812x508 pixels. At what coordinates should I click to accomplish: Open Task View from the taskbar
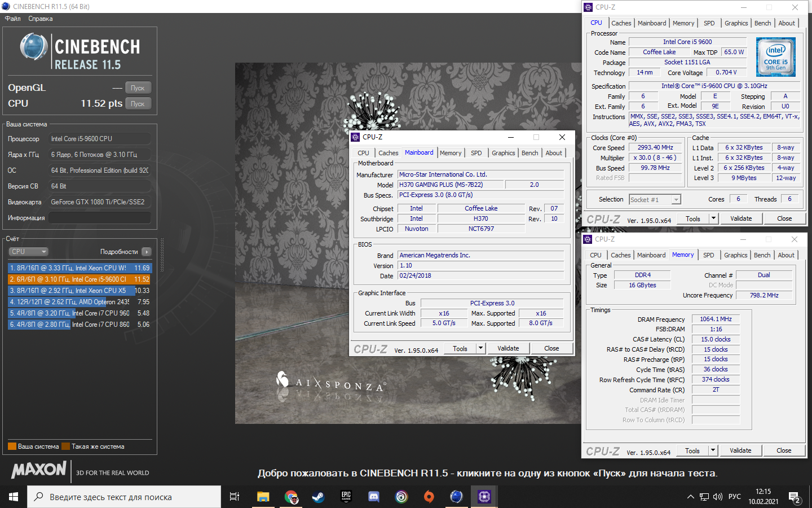tap(235, 497)
